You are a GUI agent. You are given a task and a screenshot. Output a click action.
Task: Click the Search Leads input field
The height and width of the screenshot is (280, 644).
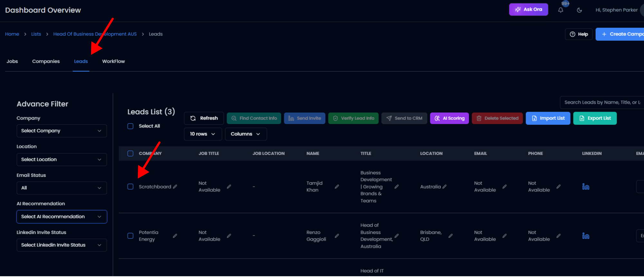(x=601, y=103)
